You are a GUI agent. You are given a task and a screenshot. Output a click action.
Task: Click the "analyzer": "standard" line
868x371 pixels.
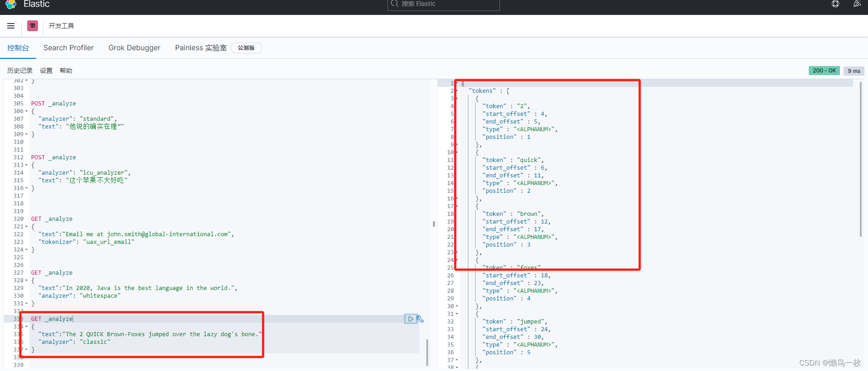(x=78, y=119)
